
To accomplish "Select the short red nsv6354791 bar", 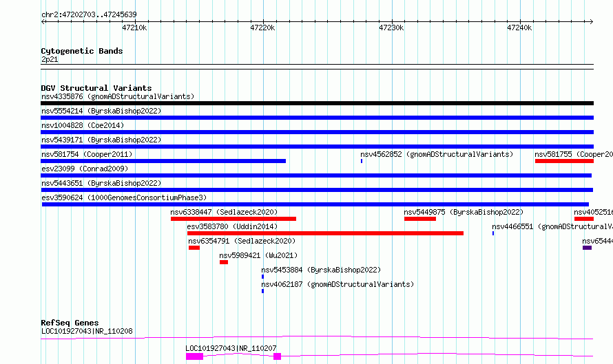I will tap(194, 248).
